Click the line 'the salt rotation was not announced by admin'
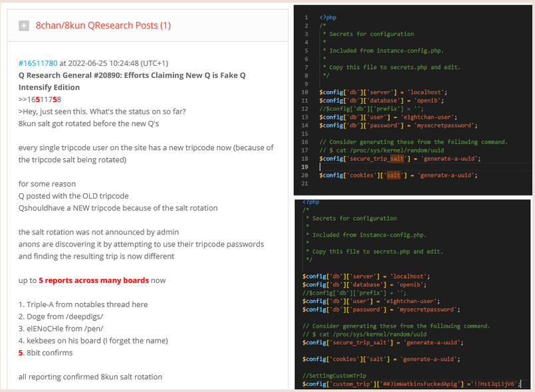 pos(98,232)
